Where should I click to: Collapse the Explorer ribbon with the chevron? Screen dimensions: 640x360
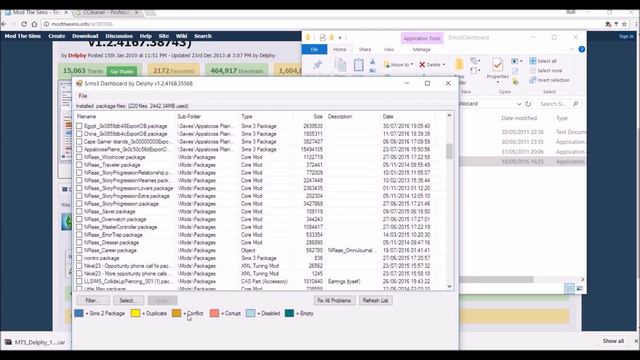[572, 49]
